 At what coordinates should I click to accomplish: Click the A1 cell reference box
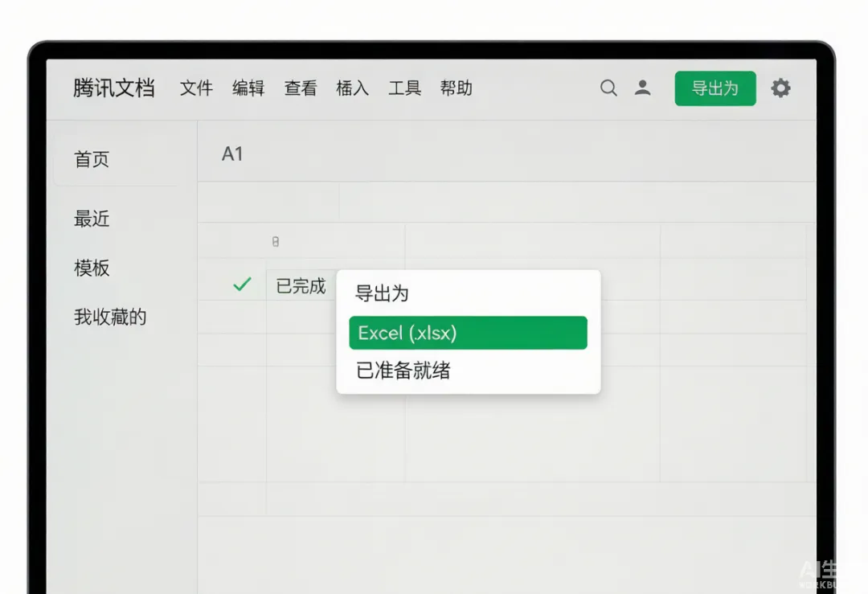pos(232,154)
